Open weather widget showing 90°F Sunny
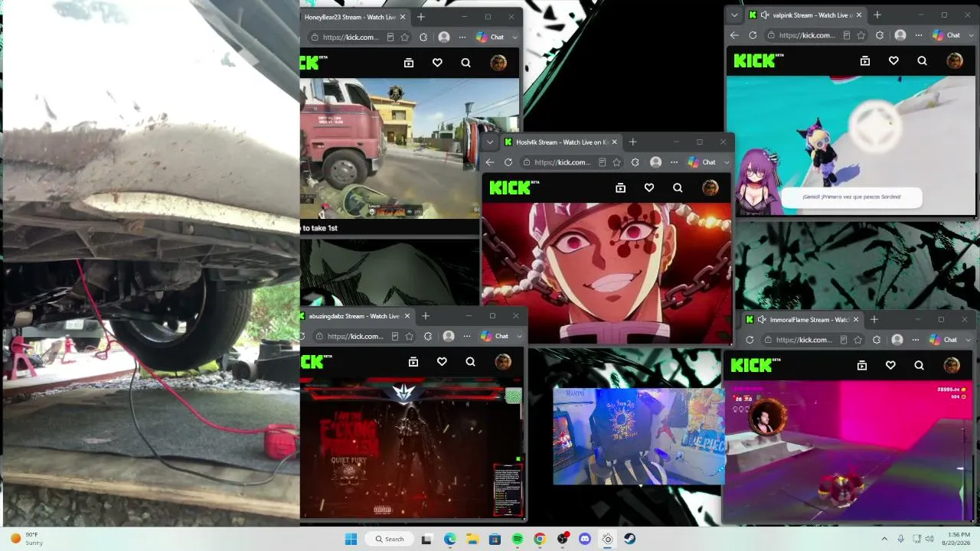The image size is (980, 551). pos(25,539)
